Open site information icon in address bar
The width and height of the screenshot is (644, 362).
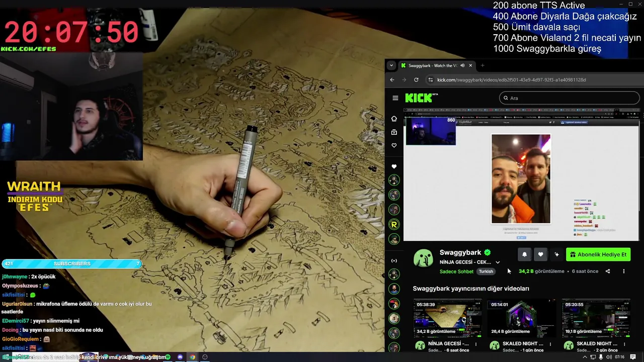click(x=430, y=79)
